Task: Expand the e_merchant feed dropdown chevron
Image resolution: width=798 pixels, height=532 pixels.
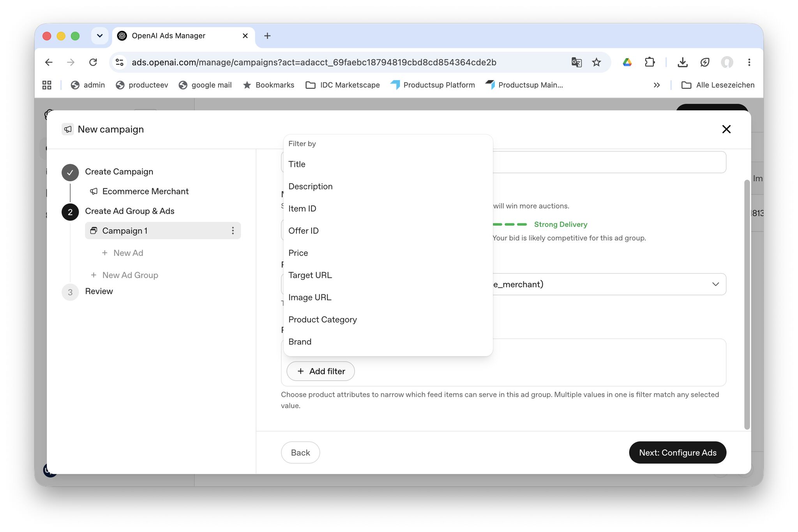Action: tap(715, 284)
